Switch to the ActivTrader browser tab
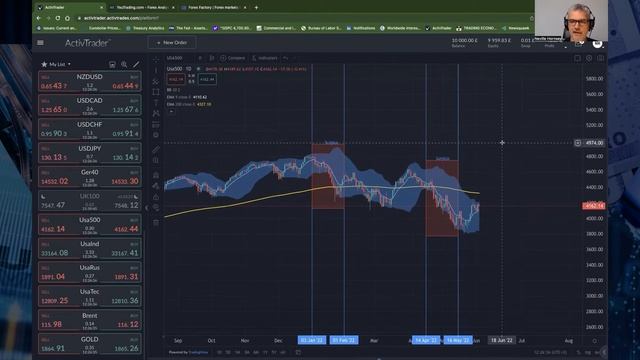Viewport: 640px width, 360px height. point(69,7)
